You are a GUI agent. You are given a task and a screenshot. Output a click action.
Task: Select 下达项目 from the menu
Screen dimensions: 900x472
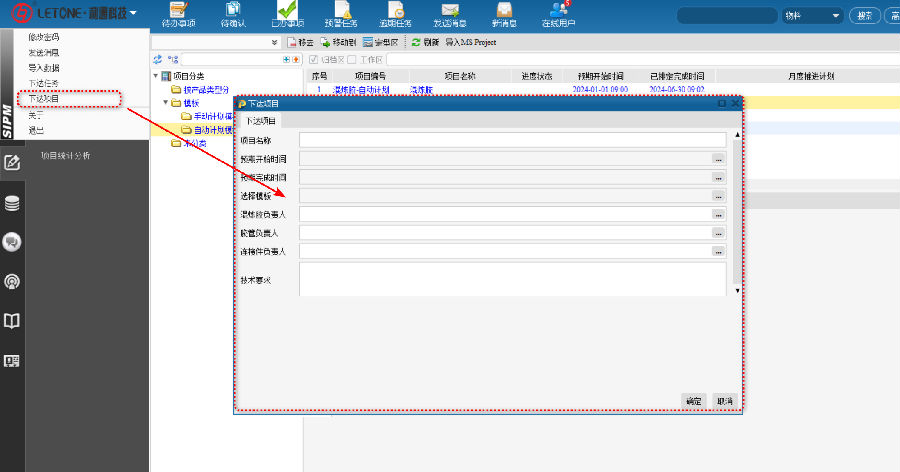(x=43, y=98)
